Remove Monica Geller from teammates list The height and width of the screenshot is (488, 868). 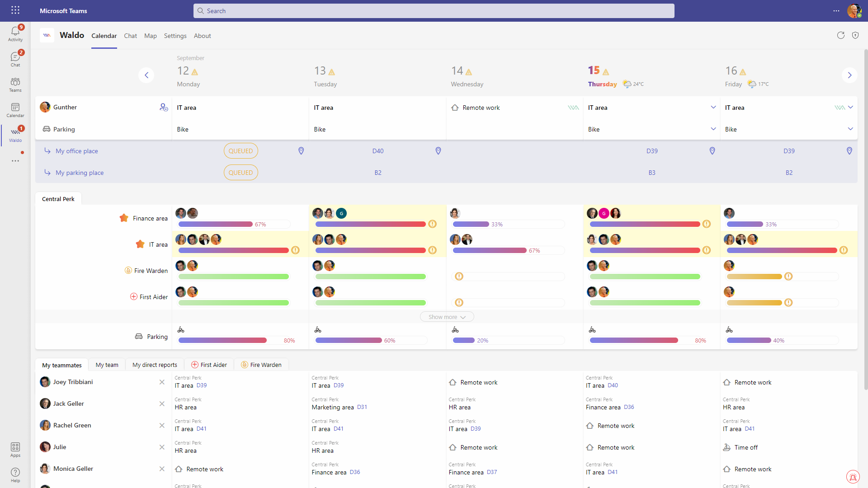coord(162,469)
